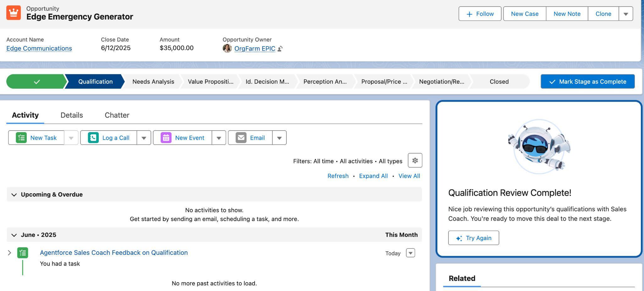Switch to the Activity tab
644x291 pixels.
(x=25, y=115)
